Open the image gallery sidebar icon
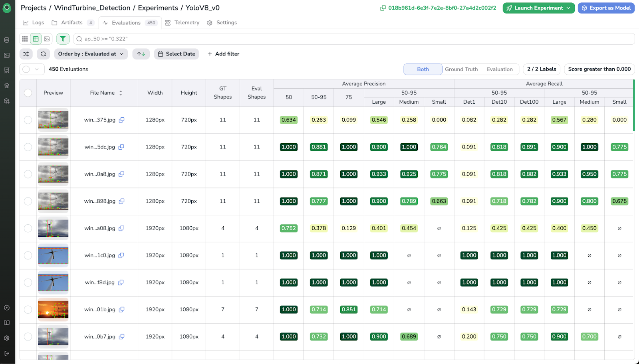The image size is (639, 364). (7, 55)
